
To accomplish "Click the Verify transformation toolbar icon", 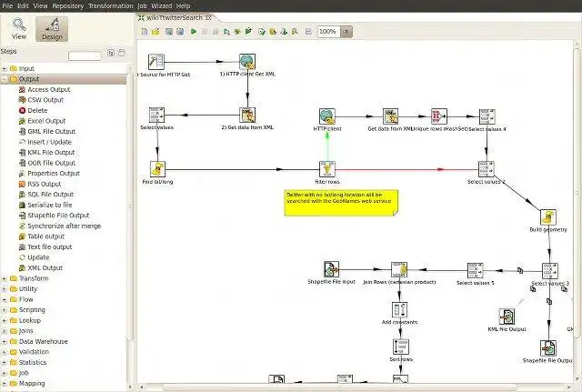I will point(262,32).
